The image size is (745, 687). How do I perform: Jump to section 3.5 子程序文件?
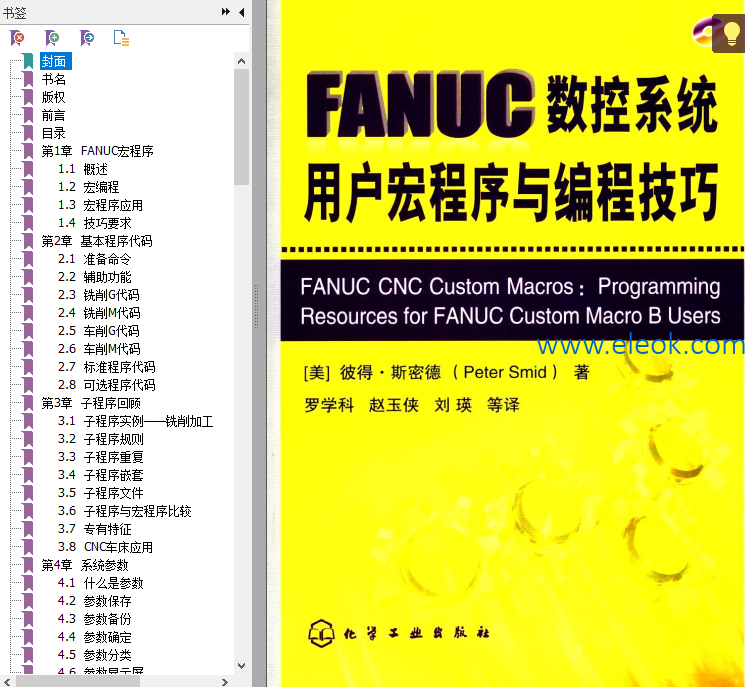tap(101, 493)
